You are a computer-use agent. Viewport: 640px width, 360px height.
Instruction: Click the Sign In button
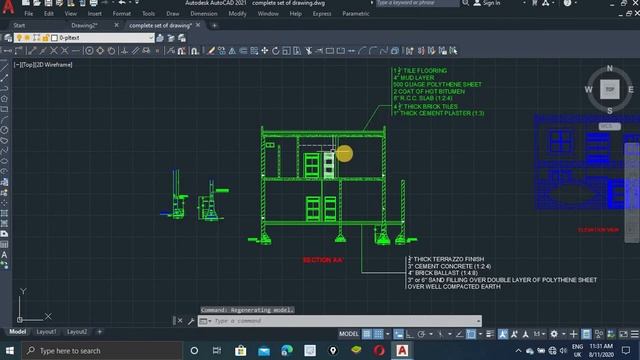point(487,3)
